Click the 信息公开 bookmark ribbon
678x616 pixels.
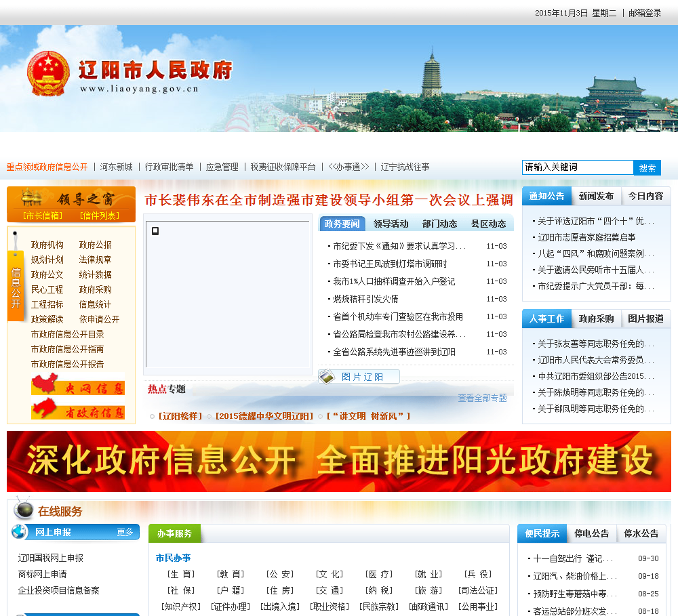(x=16, y=287)
